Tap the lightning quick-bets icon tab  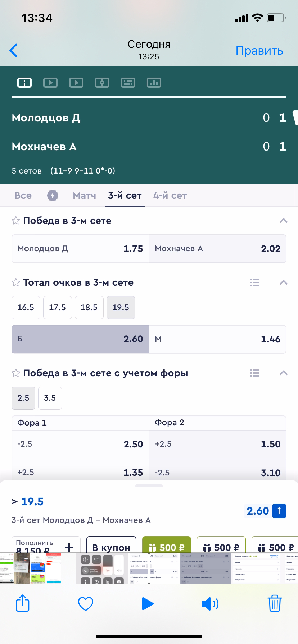click(53, 195)
